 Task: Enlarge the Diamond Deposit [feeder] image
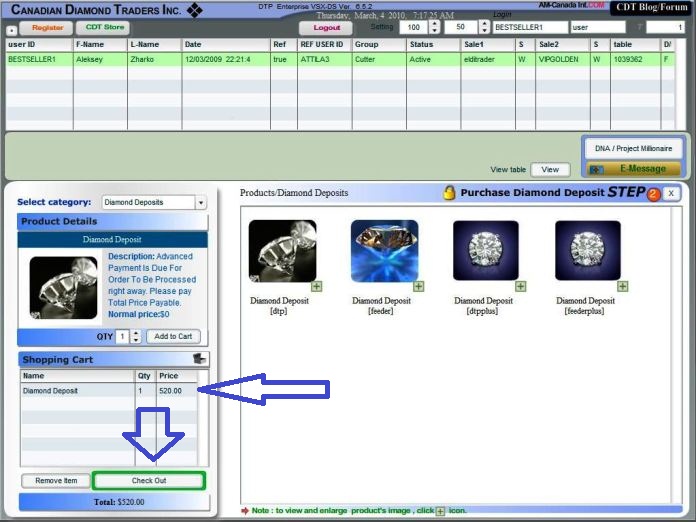[418, 287]
